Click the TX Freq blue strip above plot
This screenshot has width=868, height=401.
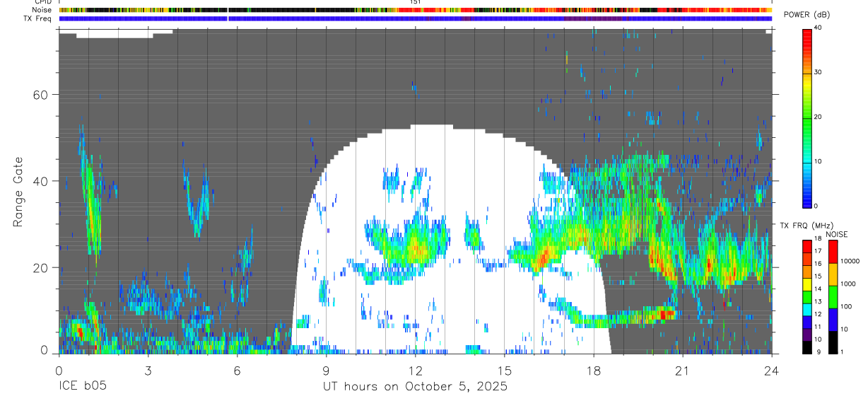click(x=415, y=18)
